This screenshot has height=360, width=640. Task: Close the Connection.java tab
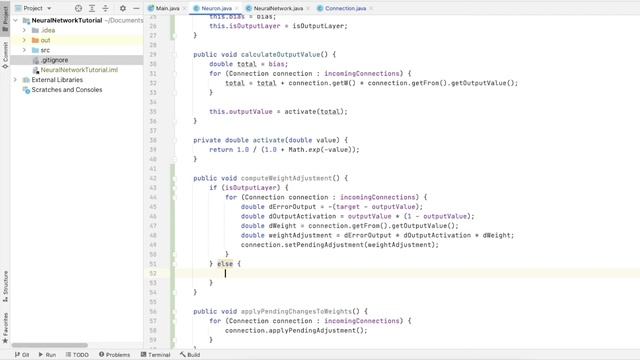(x=371, y=8)
